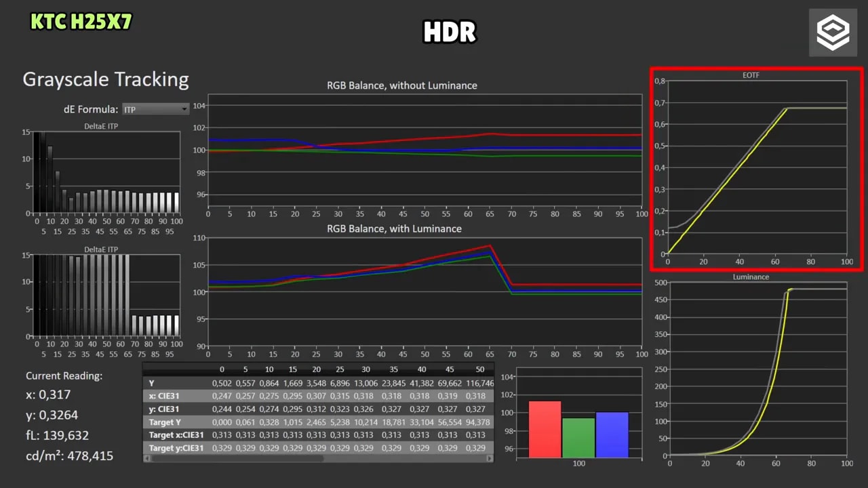Screen dimensions: 868x488
Task: Click the left arrow of the table scrollbar
Action: click(147, 459)
